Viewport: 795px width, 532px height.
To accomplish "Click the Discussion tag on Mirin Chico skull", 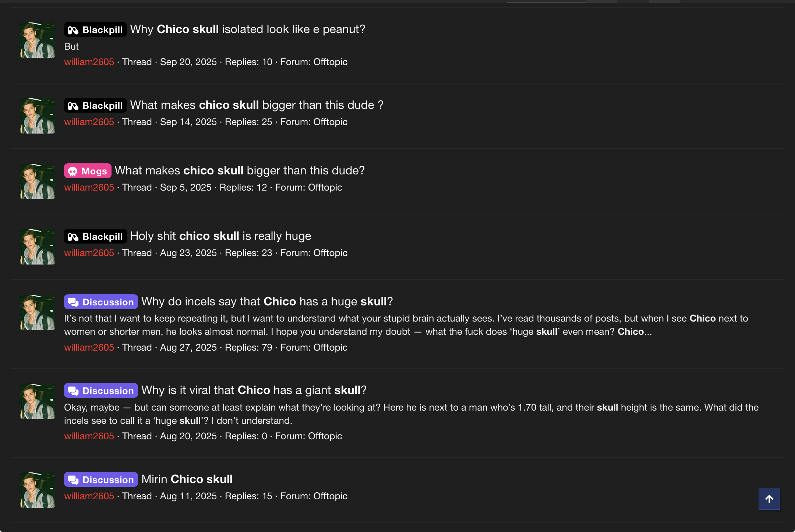I will pos(101,480).
